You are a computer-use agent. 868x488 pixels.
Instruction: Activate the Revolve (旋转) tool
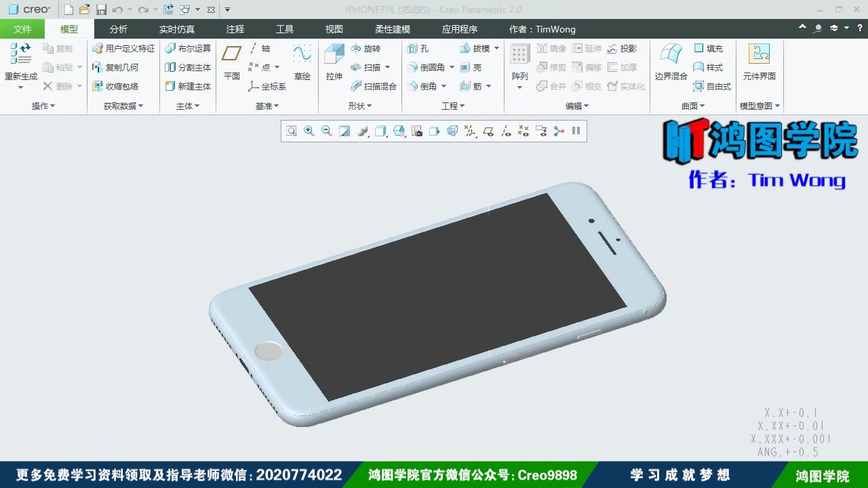click(x=369, y=48)
